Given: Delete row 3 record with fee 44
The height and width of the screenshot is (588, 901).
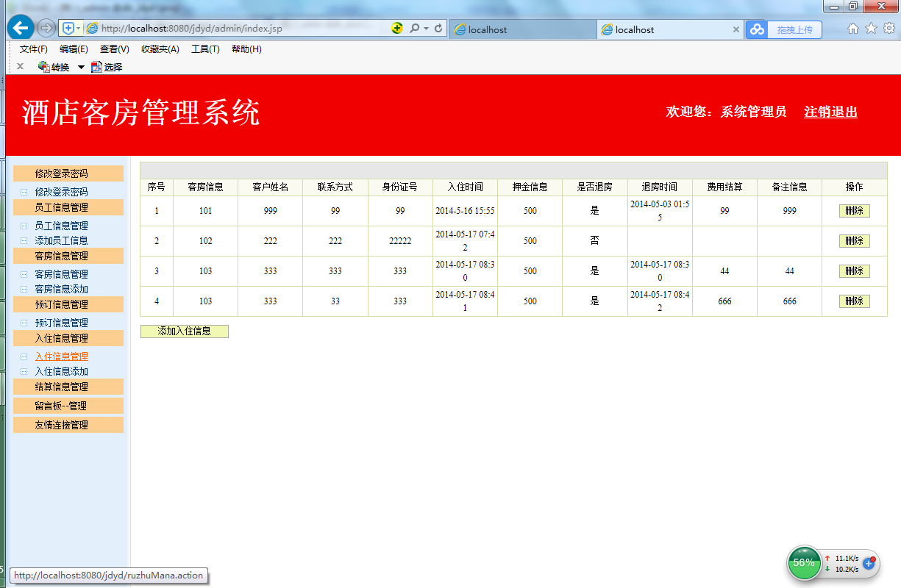Looking at the screenshot, I should [854, 271].
